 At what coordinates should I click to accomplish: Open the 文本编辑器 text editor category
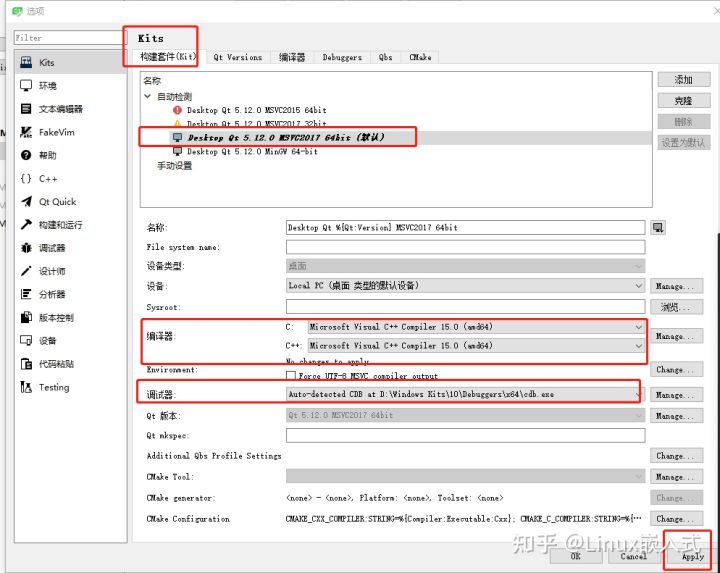pyautogui.click(x=60, y=109)
